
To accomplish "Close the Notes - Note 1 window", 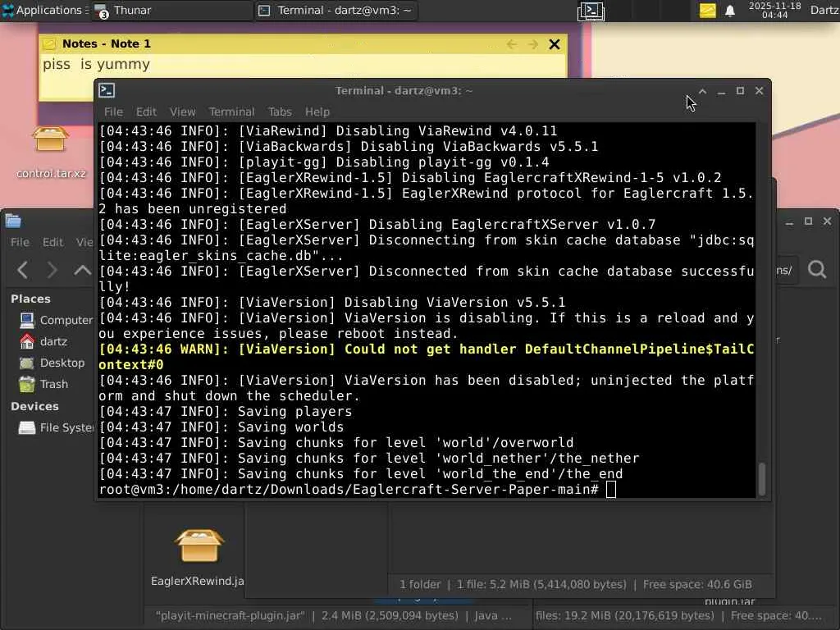I will point(555,44).
